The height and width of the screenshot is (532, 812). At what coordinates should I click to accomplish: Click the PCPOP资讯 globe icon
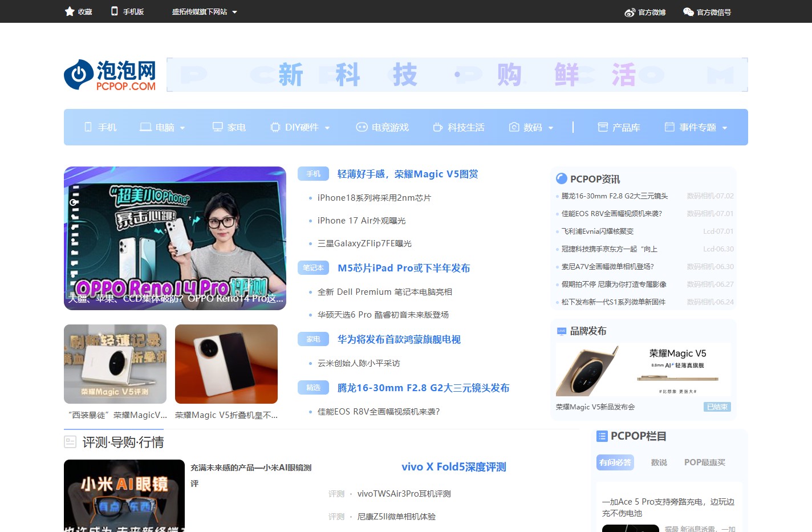[x=561, y=178]
